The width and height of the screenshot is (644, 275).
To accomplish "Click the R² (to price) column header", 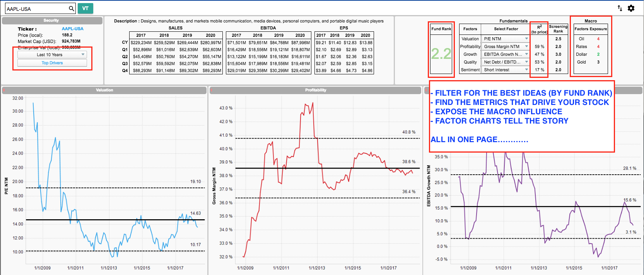I will point(539,29).
